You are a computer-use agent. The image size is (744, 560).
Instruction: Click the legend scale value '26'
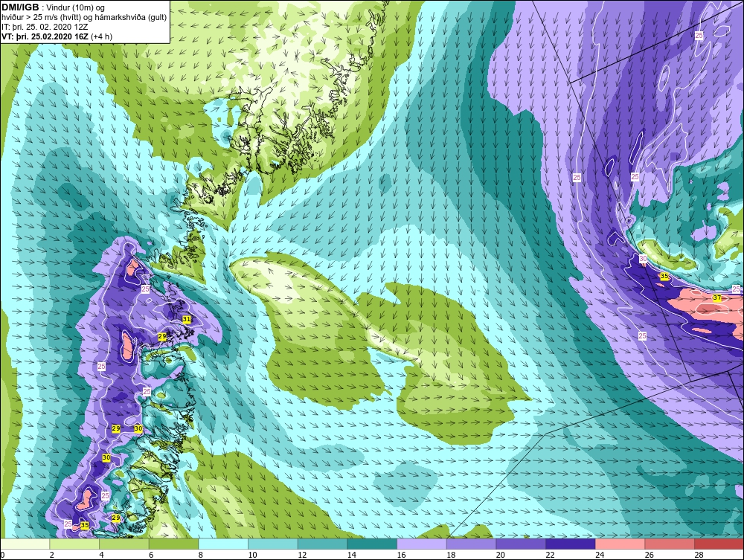click(x=649, y=555)
